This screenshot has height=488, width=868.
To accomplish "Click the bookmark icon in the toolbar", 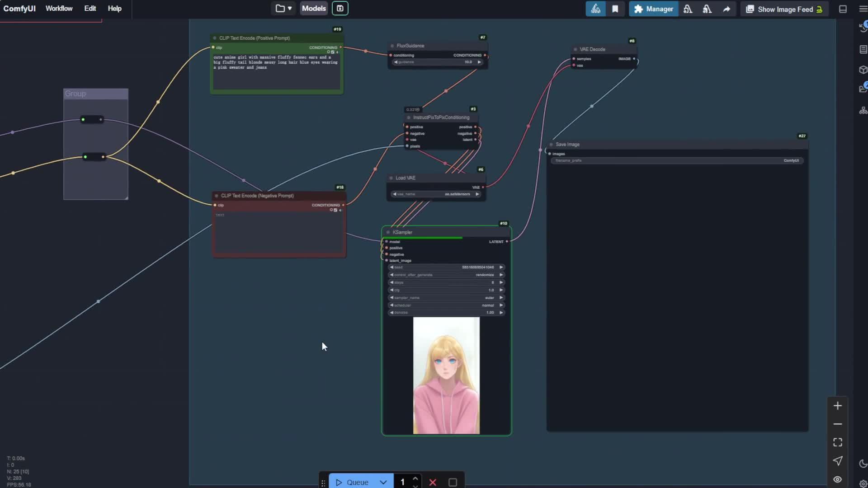I will tap(615, 9).
